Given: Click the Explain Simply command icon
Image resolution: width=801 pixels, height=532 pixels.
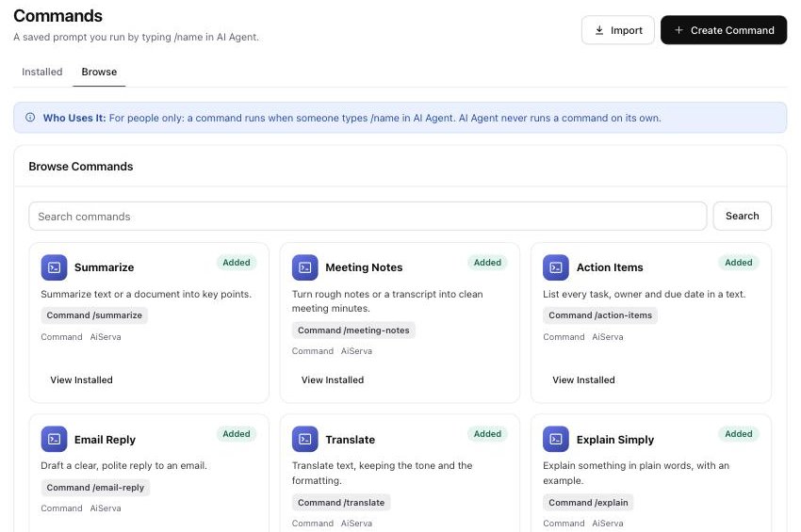Looking at the screenshot, I should coord(556,439).
